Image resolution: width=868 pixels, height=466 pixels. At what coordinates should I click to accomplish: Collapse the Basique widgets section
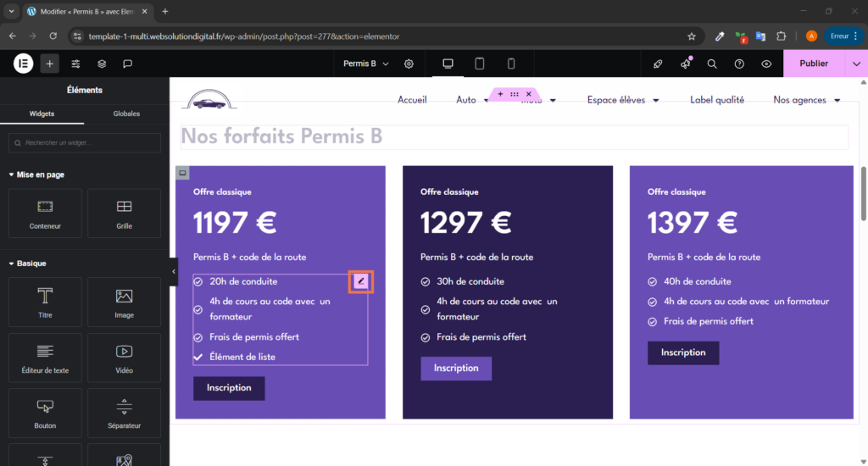[12, 264]
